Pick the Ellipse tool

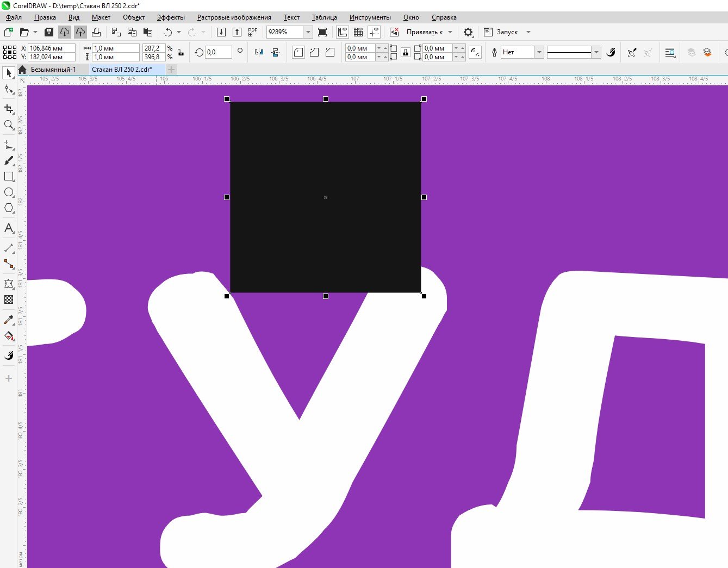tap(9, 192)
